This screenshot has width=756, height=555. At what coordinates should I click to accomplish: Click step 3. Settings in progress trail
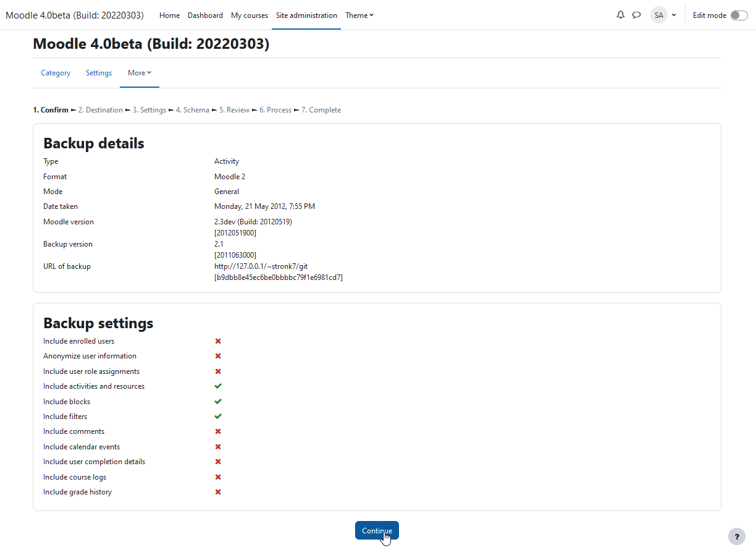coord(149,110)
